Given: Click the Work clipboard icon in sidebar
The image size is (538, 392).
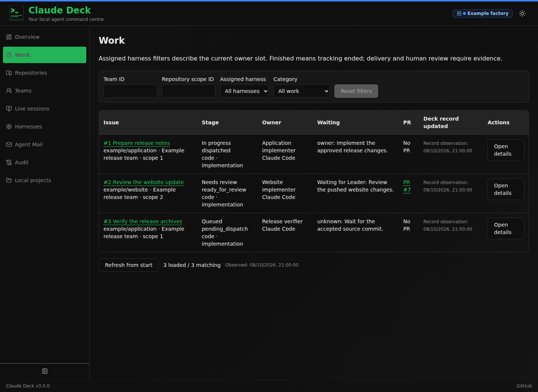Looking at the screenshot, I should click(9, 55).
